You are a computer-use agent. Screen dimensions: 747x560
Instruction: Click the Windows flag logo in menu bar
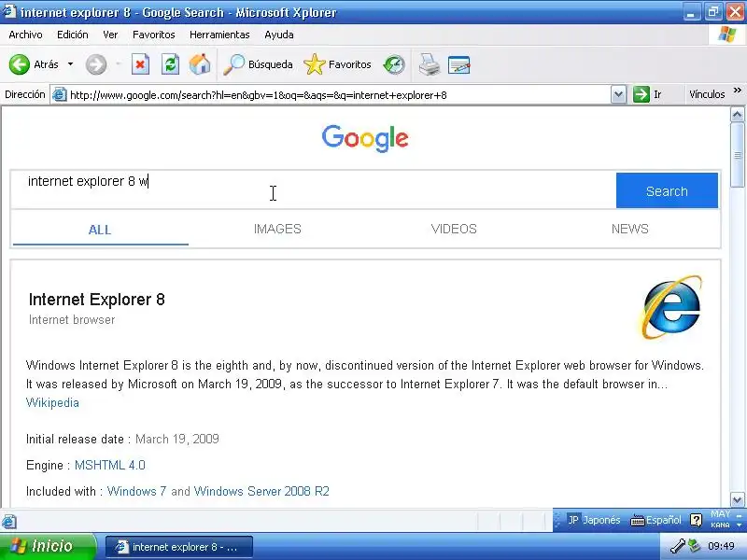pyautogui.click(x=727, y=35)
